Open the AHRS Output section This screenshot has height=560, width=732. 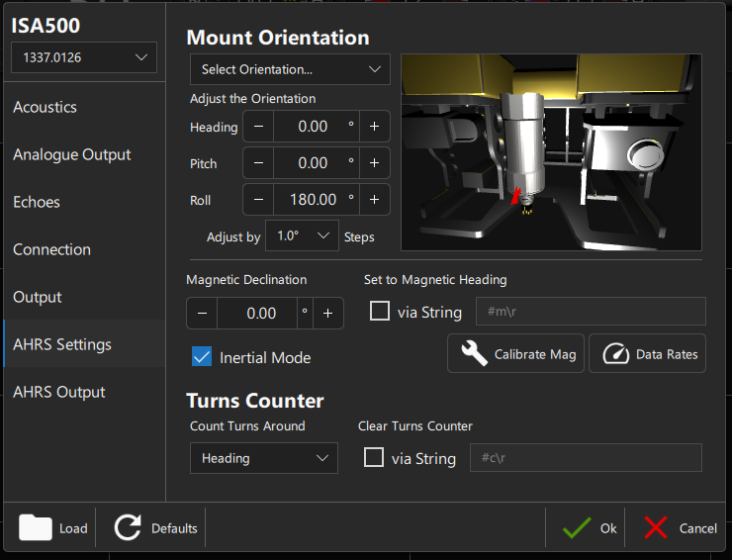pyautogui.click(x=59, y=392)
